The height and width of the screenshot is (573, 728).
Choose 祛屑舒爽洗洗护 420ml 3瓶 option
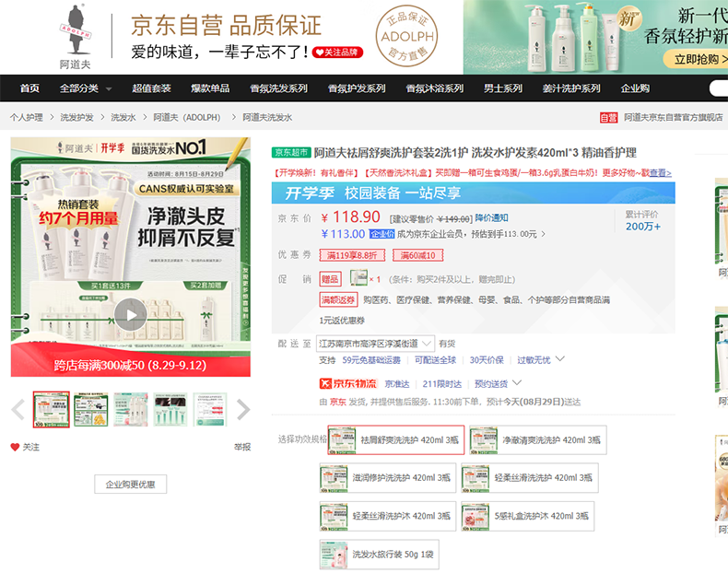pyautogui.click(x=395, y=439)
